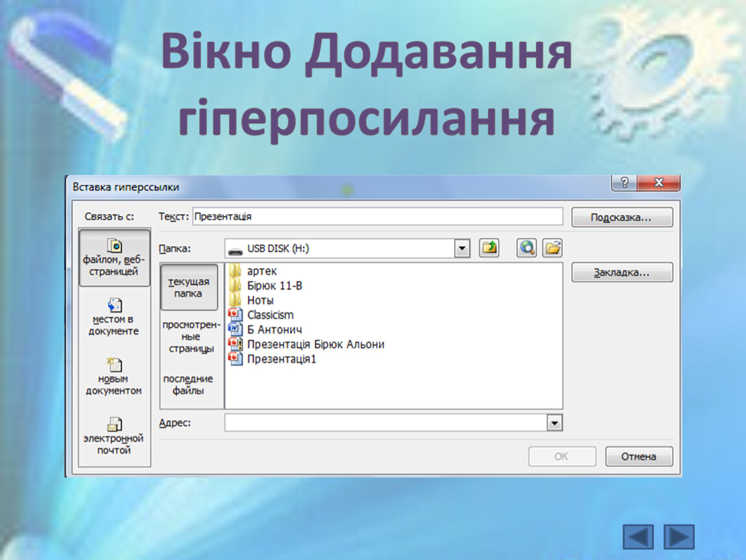Select 'Презентація Бірюк Альони' file
746x560 pixels.
(x=306, y=344)
